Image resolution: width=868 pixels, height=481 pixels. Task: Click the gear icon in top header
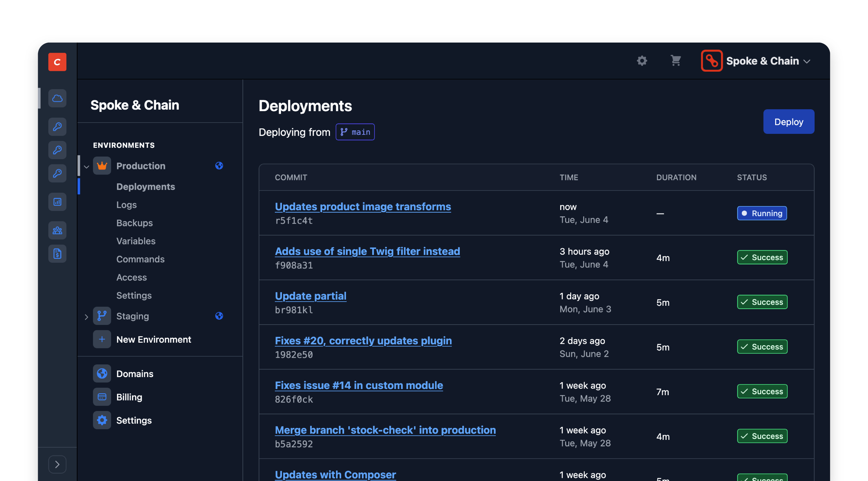[642, 61]
